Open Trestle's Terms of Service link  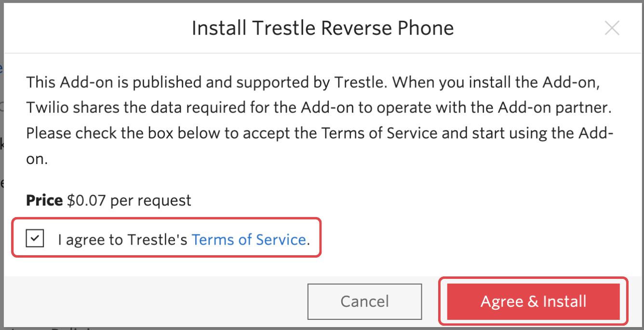pyautogui.click(x=249, y=239)
